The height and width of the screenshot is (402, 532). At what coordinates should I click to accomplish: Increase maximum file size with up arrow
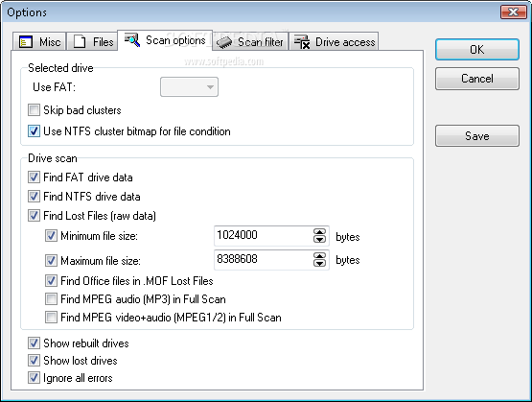tap(319, 255)
